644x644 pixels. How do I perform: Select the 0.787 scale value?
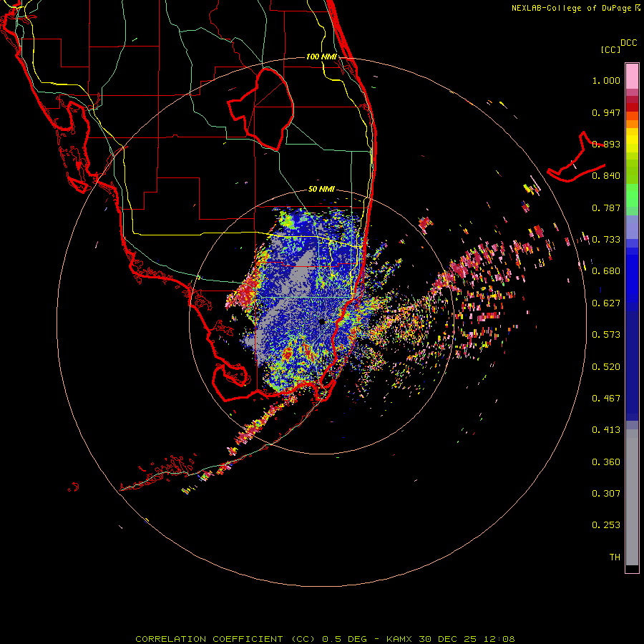(x=606, y=208)
